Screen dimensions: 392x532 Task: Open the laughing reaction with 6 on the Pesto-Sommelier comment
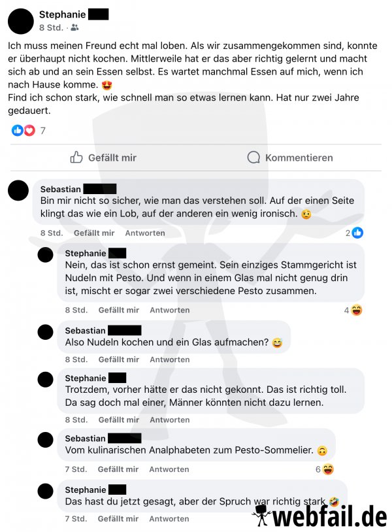(x=328, y=469)
